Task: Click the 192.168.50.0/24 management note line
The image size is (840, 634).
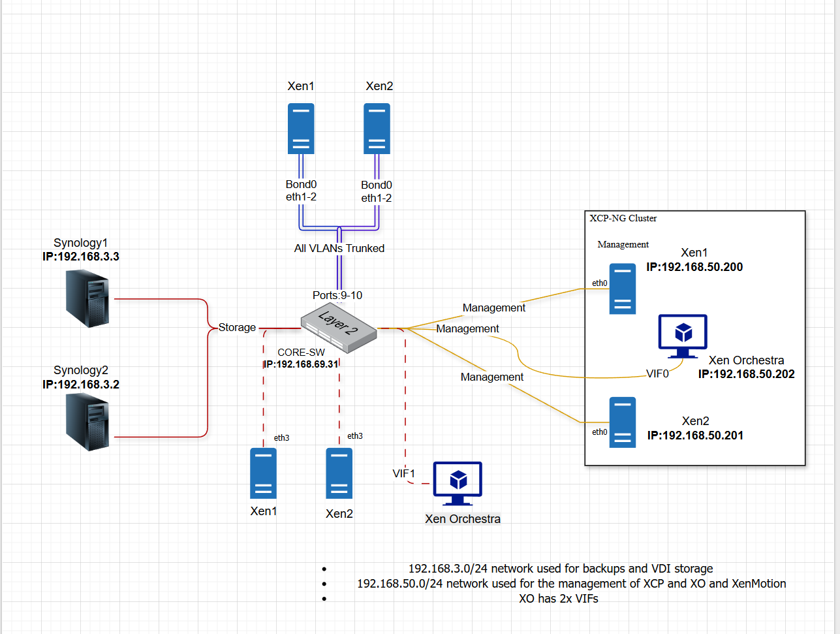Action: coord(572,584)
